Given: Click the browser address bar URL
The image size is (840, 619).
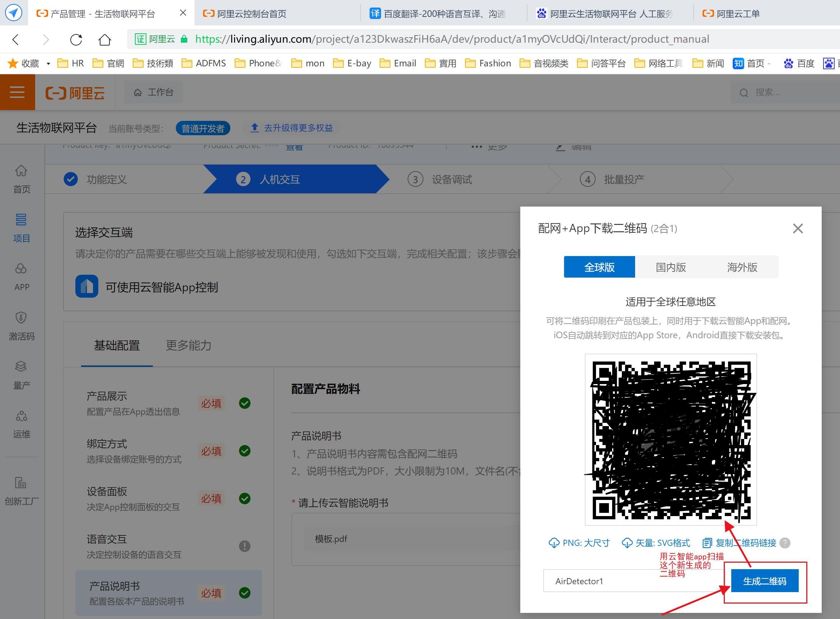Looking at the screenshot, I should click(452, 39).
